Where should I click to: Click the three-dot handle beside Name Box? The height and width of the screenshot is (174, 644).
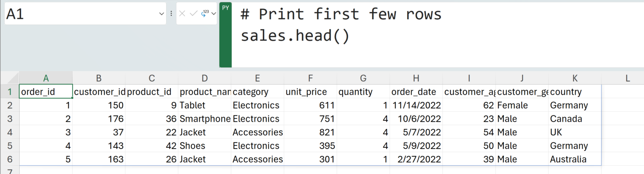171,14
